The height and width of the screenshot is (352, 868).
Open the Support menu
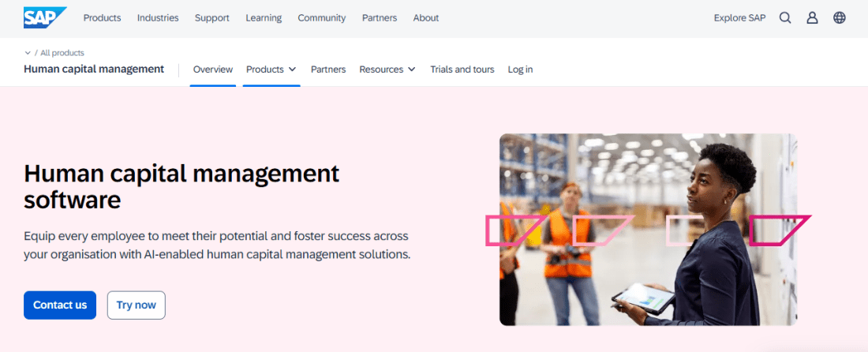(212, 17)
